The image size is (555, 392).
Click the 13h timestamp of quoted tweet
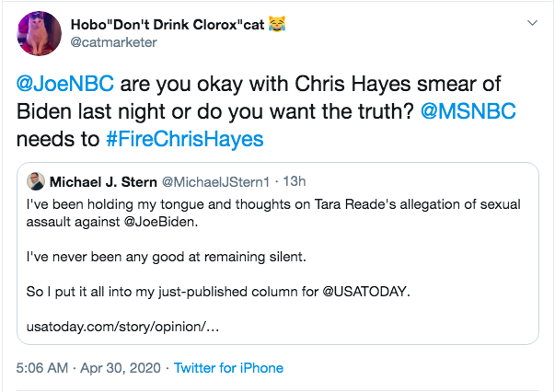295,181
